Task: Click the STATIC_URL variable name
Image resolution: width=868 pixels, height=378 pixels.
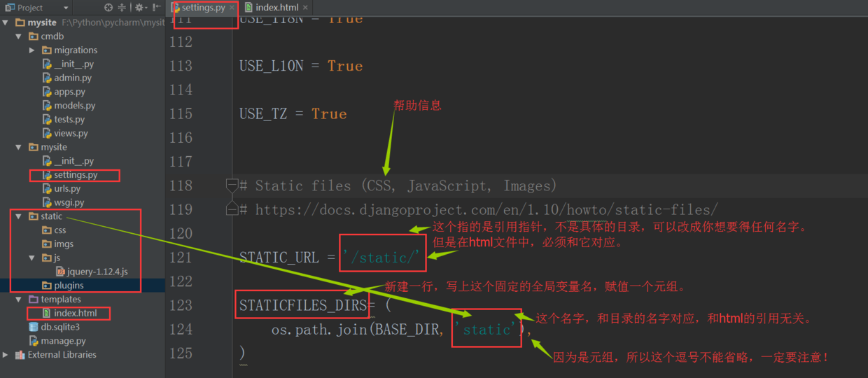Action: click(x=279, y=258)
